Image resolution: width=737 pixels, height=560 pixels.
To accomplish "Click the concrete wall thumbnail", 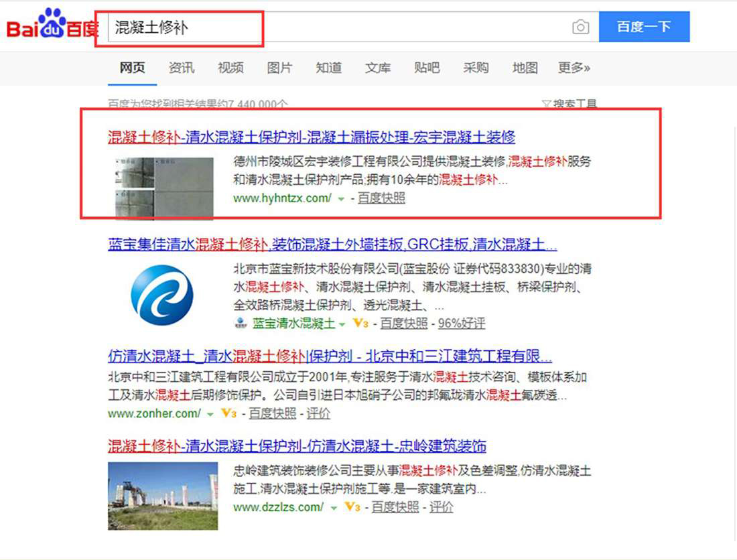I will (164, 188).
